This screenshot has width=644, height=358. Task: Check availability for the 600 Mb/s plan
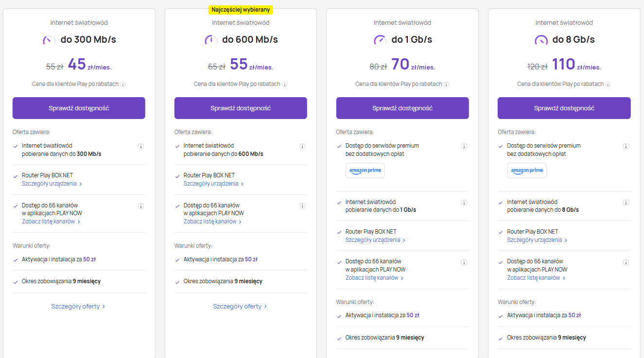tap(241, 108)
